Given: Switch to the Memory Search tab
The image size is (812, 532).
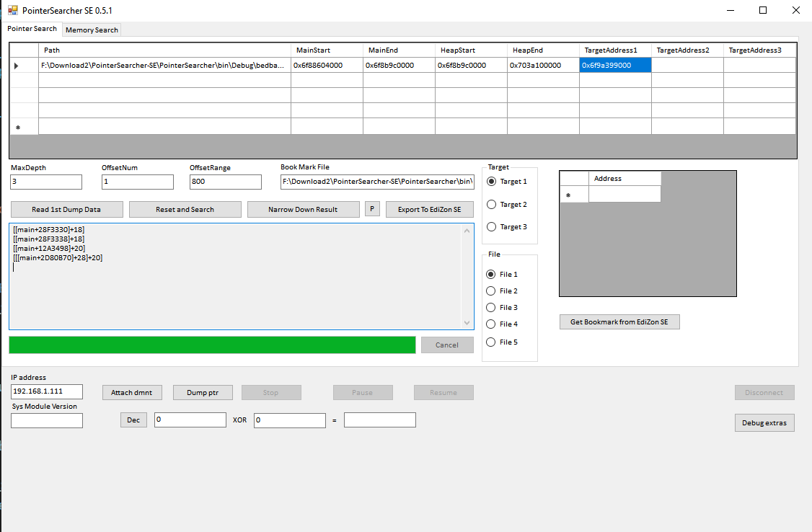Looking at the screenshot, I should 92,30.
